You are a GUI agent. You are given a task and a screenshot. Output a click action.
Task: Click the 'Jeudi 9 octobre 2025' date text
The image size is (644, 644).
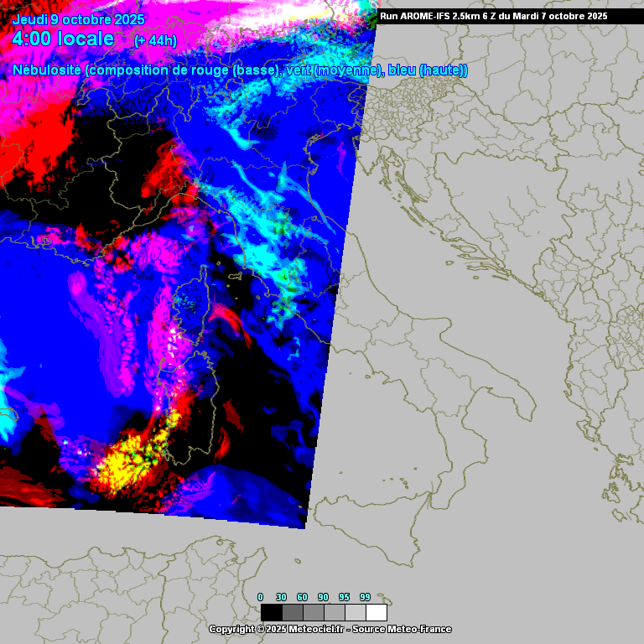click(x=79, y=20)
